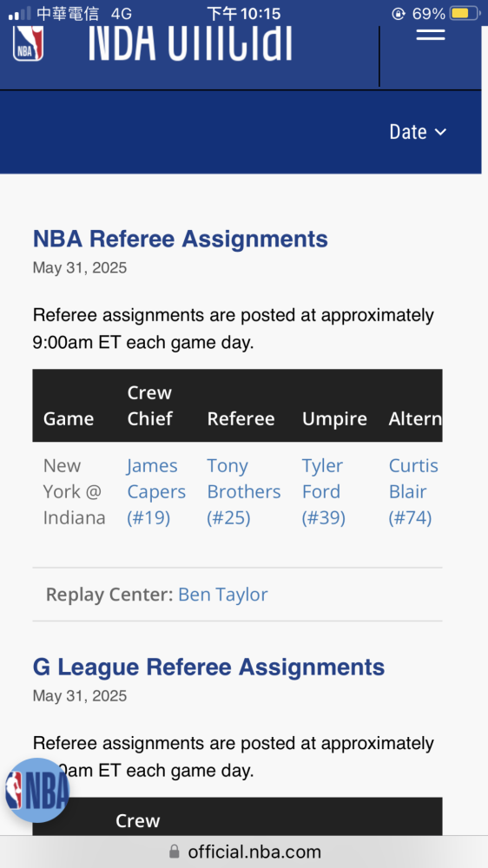
Task: Tap the 10:15 clock in status bar
Action: tap(244, 13)
